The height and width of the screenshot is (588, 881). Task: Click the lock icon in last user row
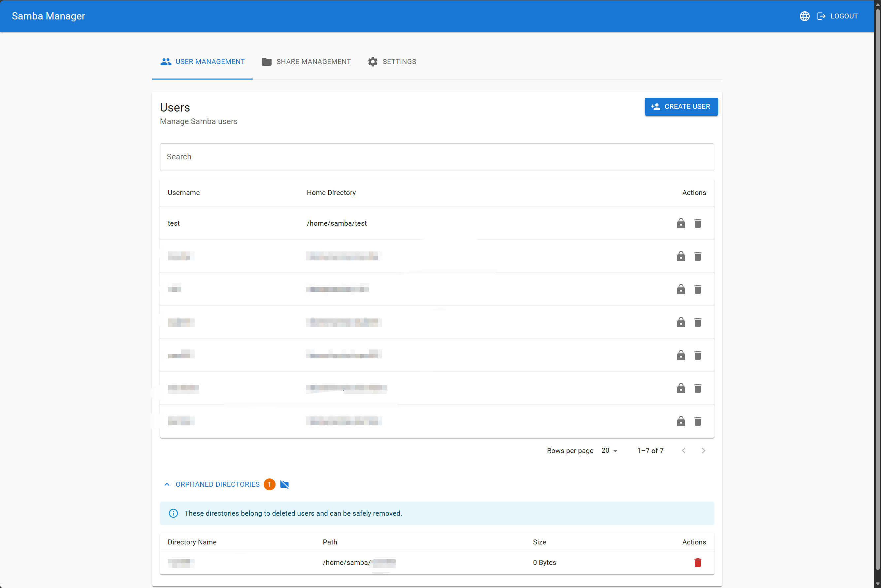681,421
